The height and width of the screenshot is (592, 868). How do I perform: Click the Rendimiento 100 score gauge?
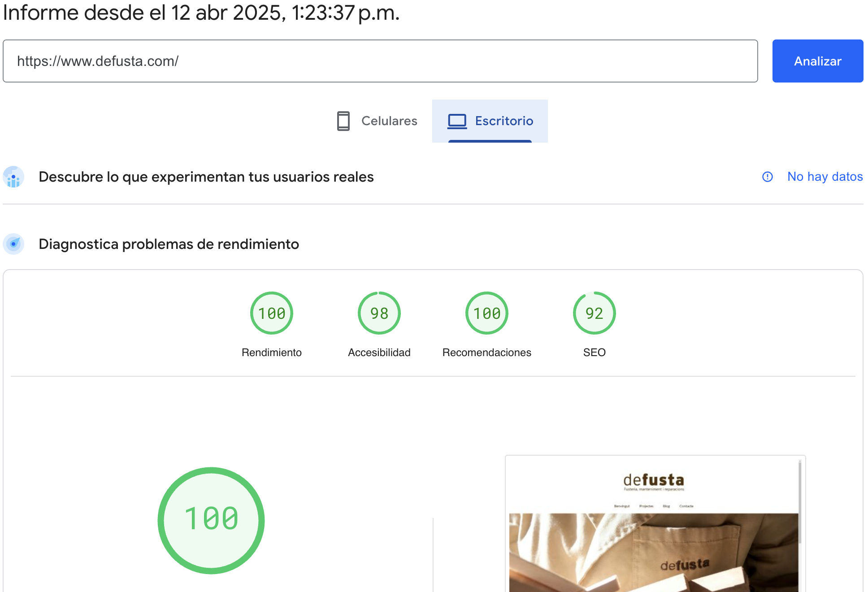272,313
